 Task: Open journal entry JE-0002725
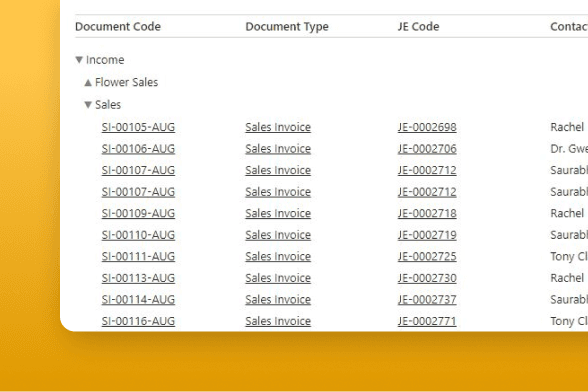[427, 256]
